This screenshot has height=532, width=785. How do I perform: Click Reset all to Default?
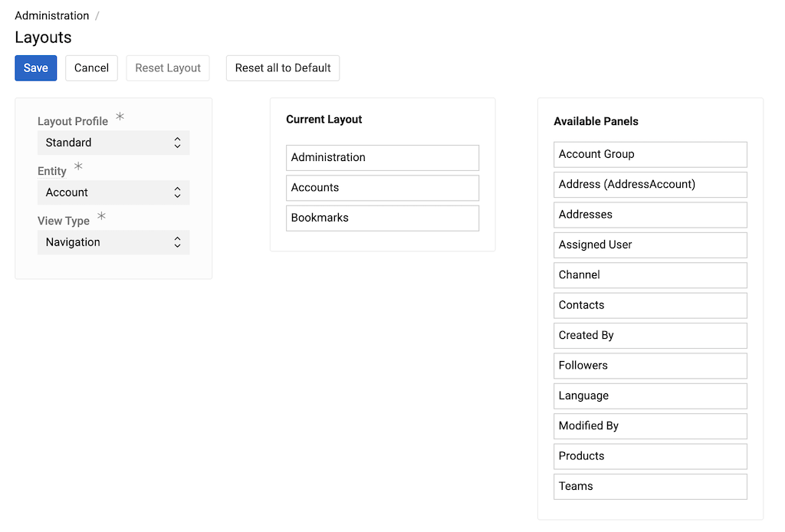[x=282, y=67]
